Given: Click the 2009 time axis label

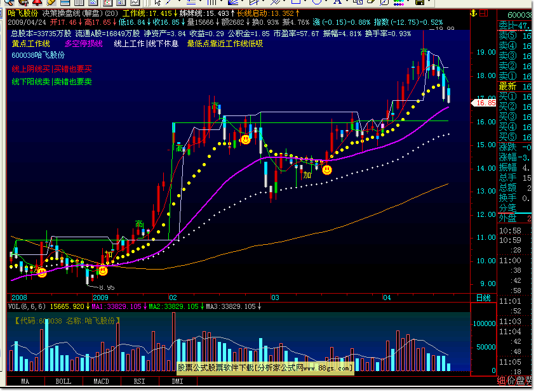Looking at the screenshot, I should [100, 297].
